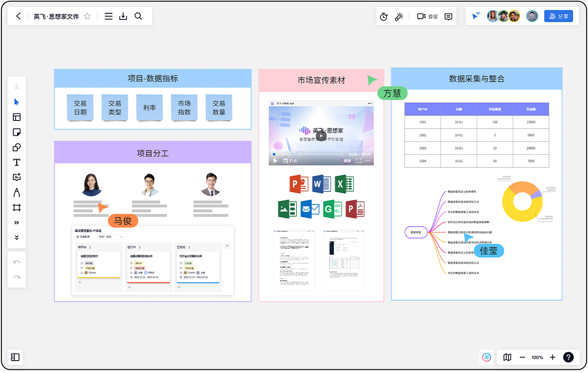Open the 信息收集和数据分析 kanban card
This screenshot has width=588, height=373.
148,267
